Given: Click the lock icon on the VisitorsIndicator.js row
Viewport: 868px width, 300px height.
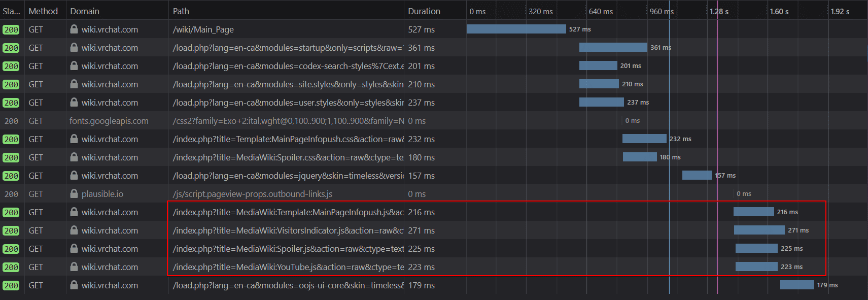Looking at the screenshot, I should (74, 230).
